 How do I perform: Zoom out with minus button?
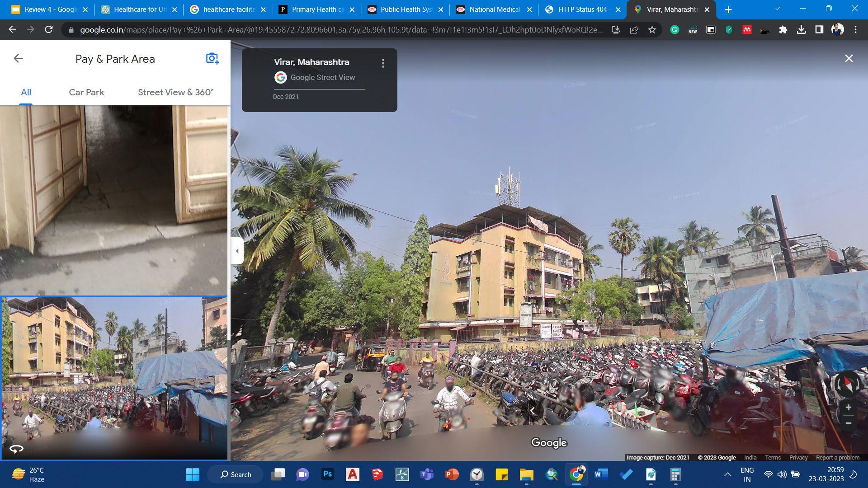[x=848, y=423]
